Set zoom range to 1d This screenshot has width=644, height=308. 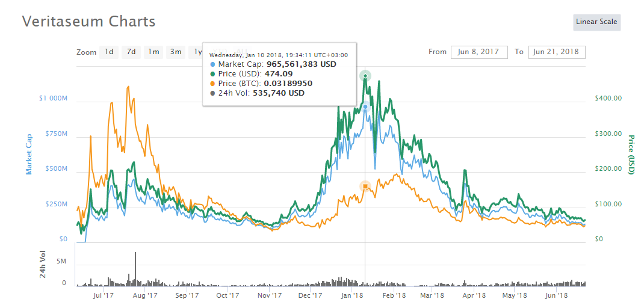[109, 52]
